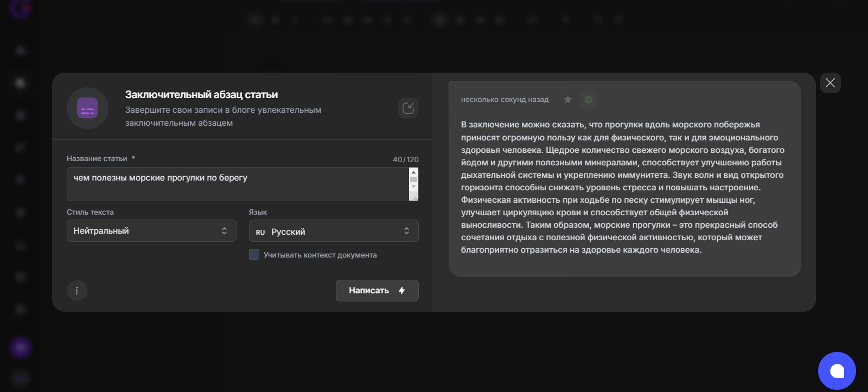The image size is (868, 392).
Task: Enable the "Учитывать контекст документа" checkbox
Action: click(254, 254)
